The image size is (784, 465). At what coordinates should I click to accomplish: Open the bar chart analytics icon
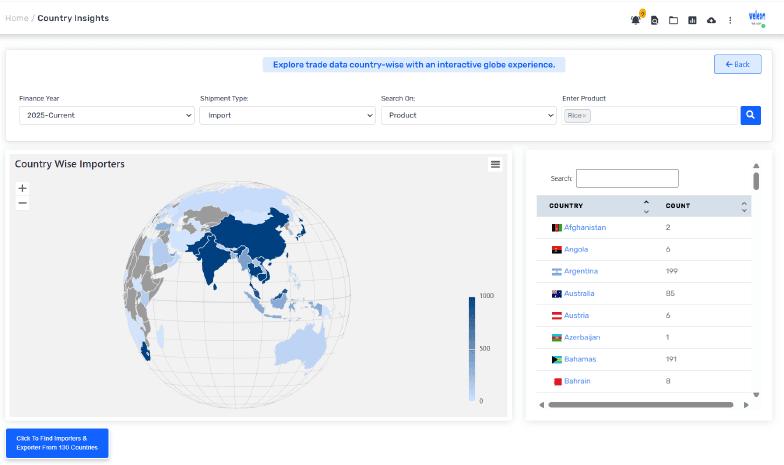click(x=692, y=20)
